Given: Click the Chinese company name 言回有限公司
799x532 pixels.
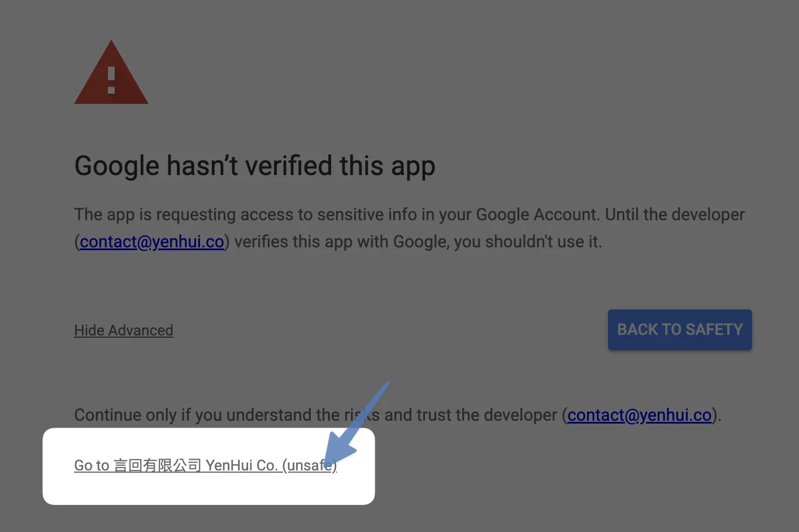Looking at the screenshot, I should coord(158,465).
